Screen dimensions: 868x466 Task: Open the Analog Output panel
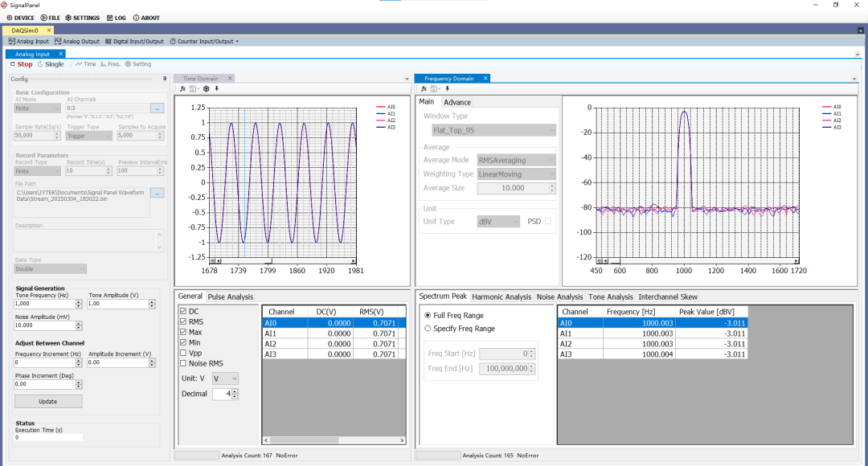77,42
